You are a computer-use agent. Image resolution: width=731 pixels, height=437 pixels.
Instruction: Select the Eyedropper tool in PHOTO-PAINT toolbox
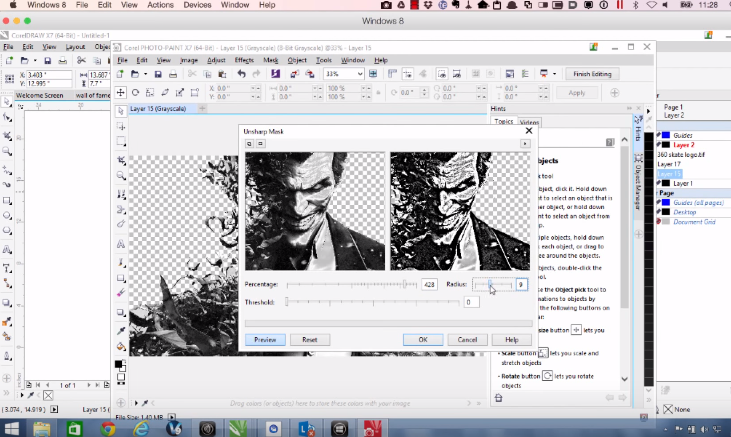[121, 331]
